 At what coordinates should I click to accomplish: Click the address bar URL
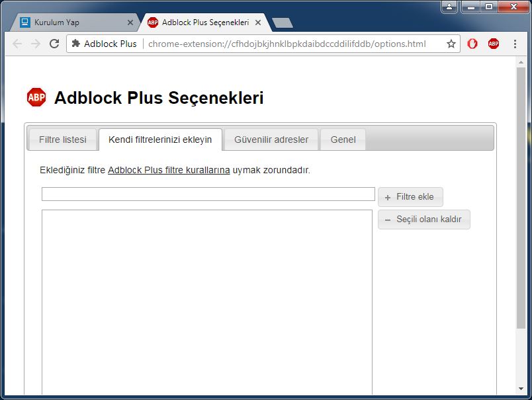287,44
